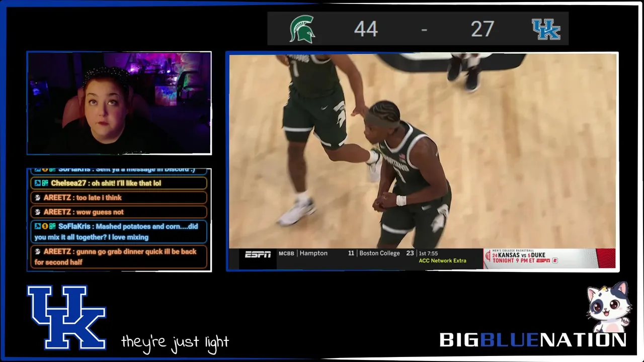Click the BIGBLUENATION title text
The height and width of the screenshot is (362, 644).
[533, 340]
